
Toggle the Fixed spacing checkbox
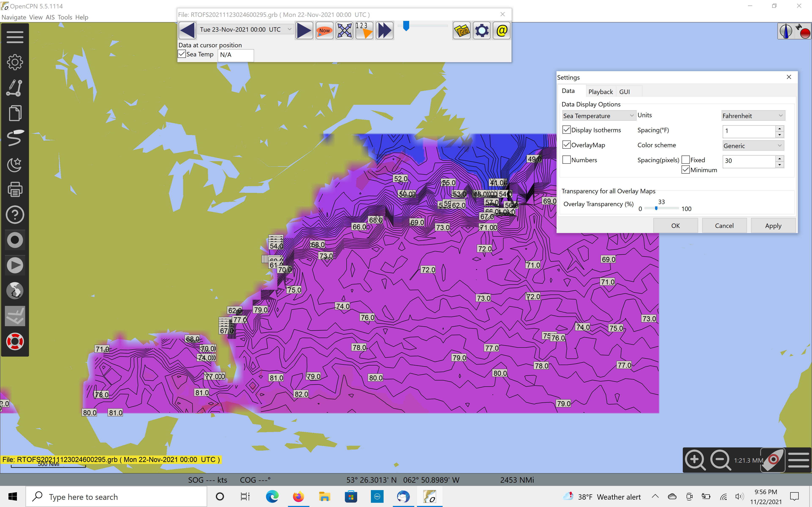[x=686, y=160]
